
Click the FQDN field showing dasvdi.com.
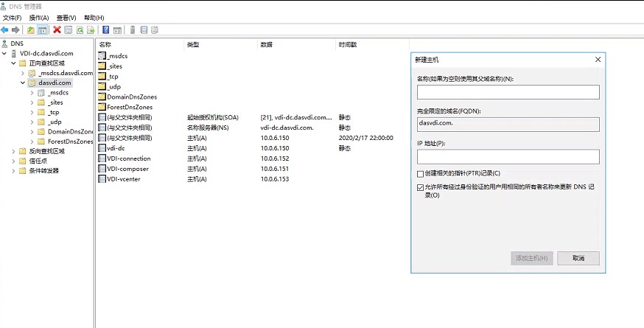508,125
